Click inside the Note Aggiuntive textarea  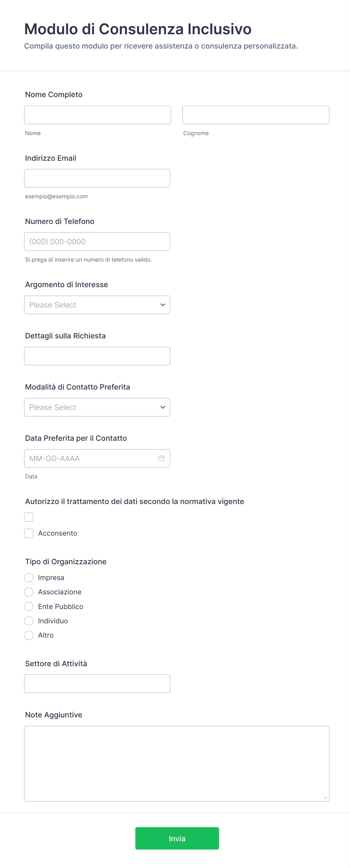pos(177,763)
